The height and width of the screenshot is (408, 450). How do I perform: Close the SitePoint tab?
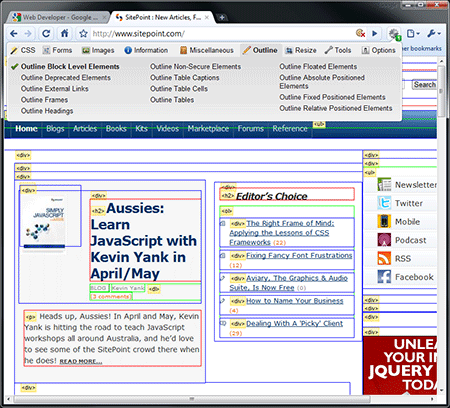(x=207, y=17)
